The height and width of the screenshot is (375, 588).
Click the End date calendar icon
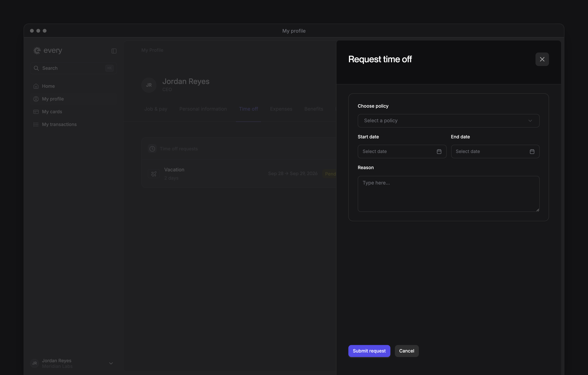click(x=532, y=152)
